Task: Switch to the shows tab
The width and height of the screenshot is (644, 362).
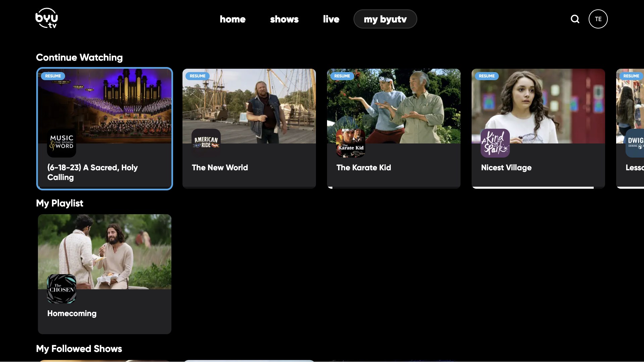Action: pyautogui.click(x=284, y=19)
